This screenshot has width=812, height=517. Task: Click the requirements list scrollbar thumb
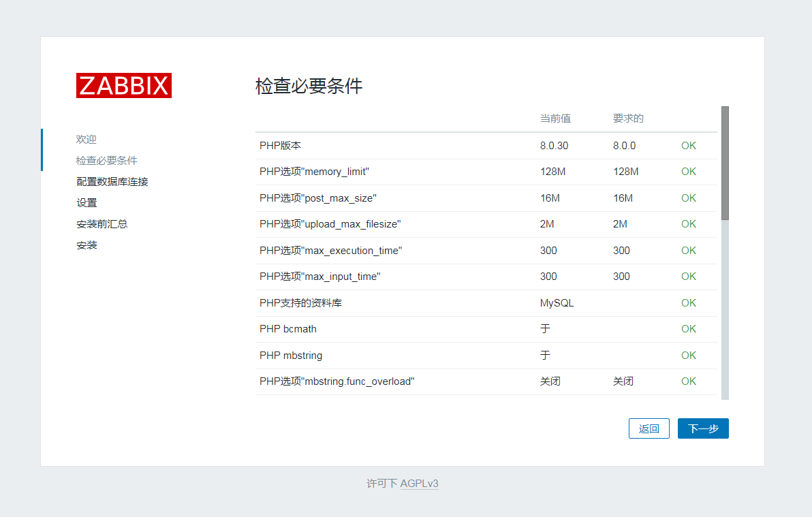click(x=725, y=163)
